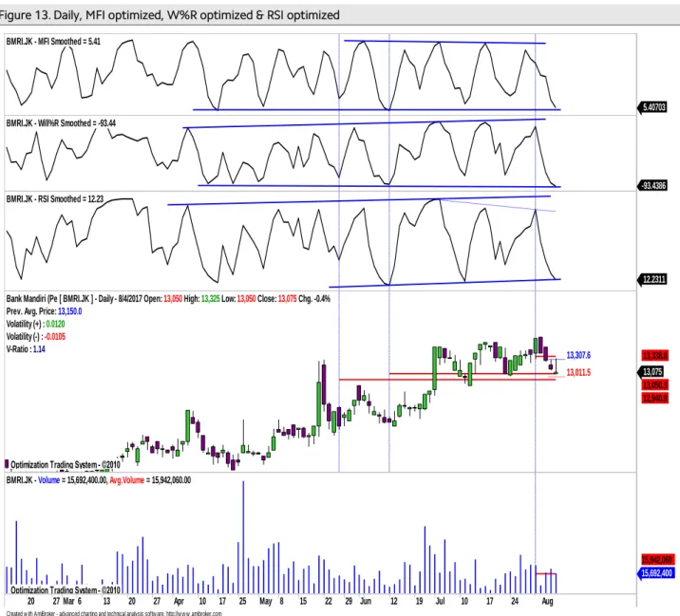Click the volume pane header with Avg.Volume
Screen dimensions: 680x616
(99, 480)
